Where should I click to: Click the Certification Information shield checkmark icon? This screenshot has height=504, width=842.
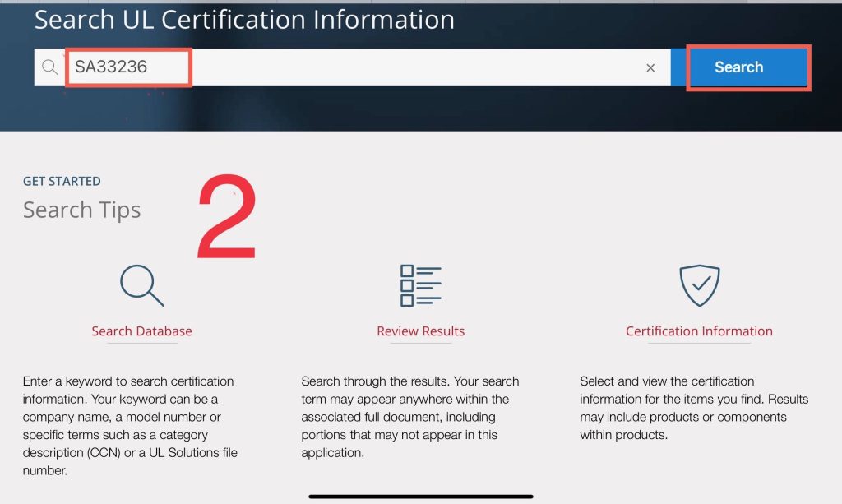(699, 285)
